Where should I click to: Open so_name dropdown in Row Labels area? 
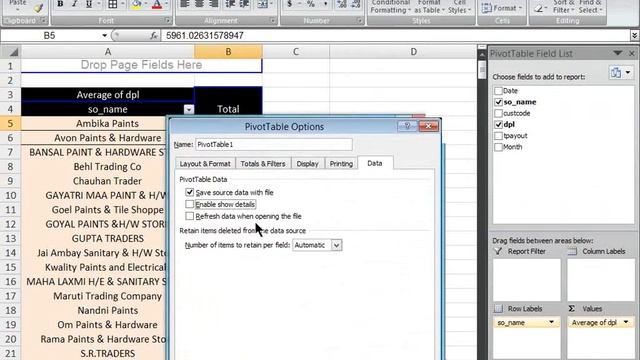[551, 322]
